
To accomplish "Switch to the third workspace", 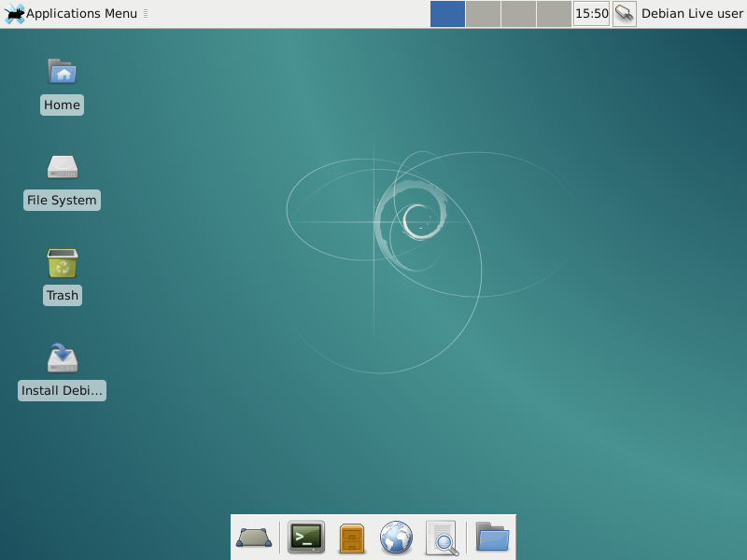I will coord(518,14).
